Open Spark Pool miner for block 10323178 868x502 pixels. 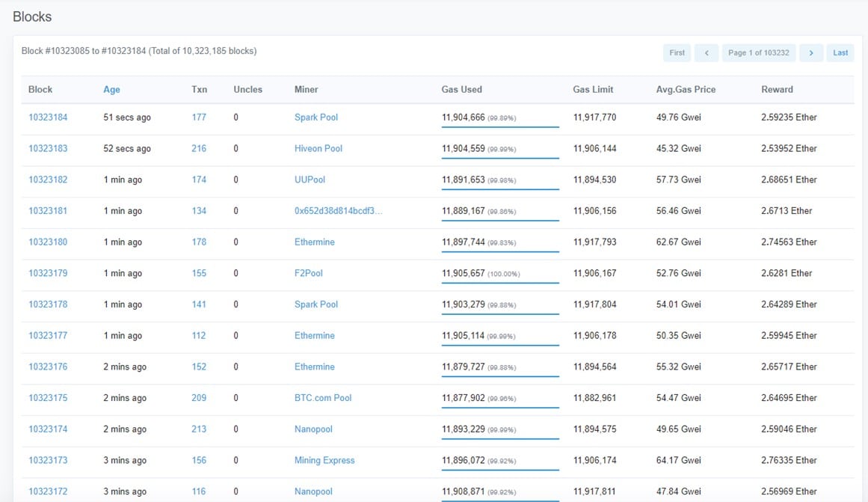pos(316,304)
